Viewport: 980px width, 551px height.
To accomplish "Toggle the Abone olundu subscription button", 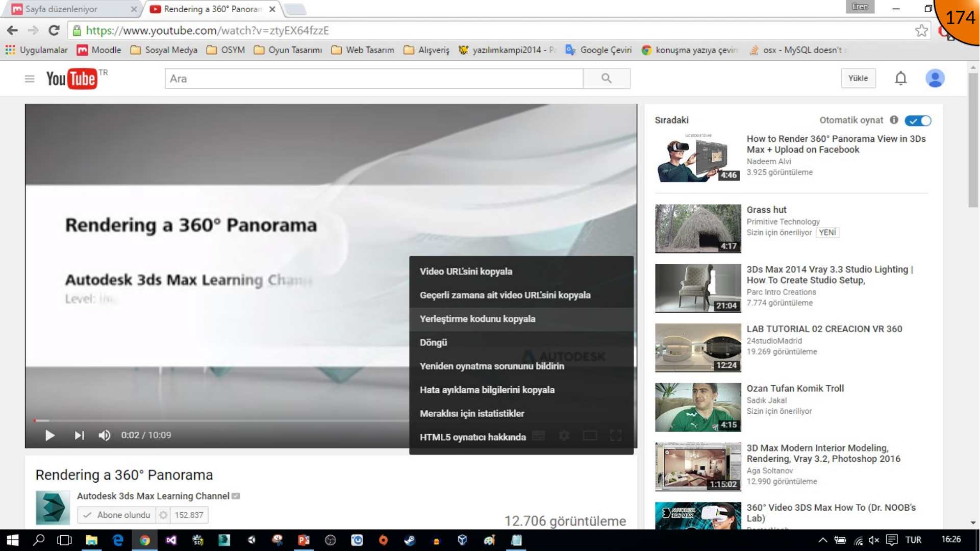I will 117,515.
